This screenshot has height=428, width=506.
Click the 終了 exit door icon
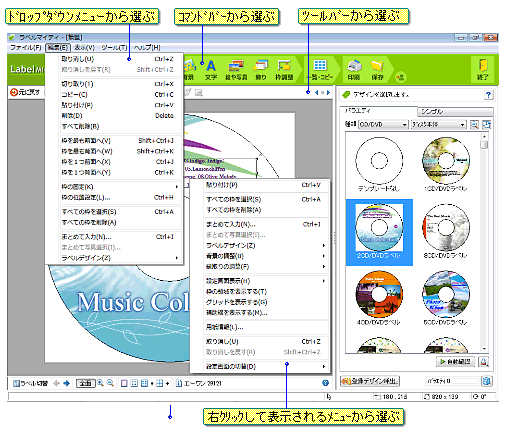[483, 70]
